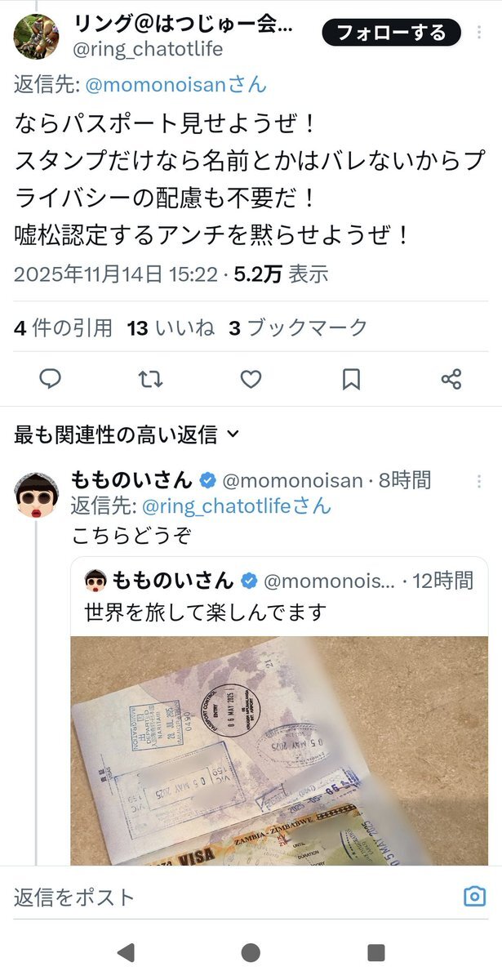Open @ring_chatotlifeさん reply-to link
The image size is (502, 980).
[238, 506]
